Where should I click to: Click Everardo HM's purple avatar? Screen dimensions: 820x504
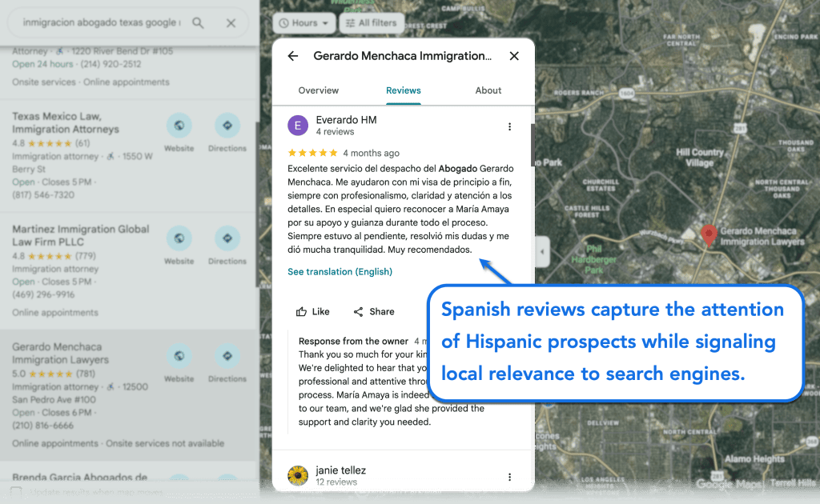298,126
